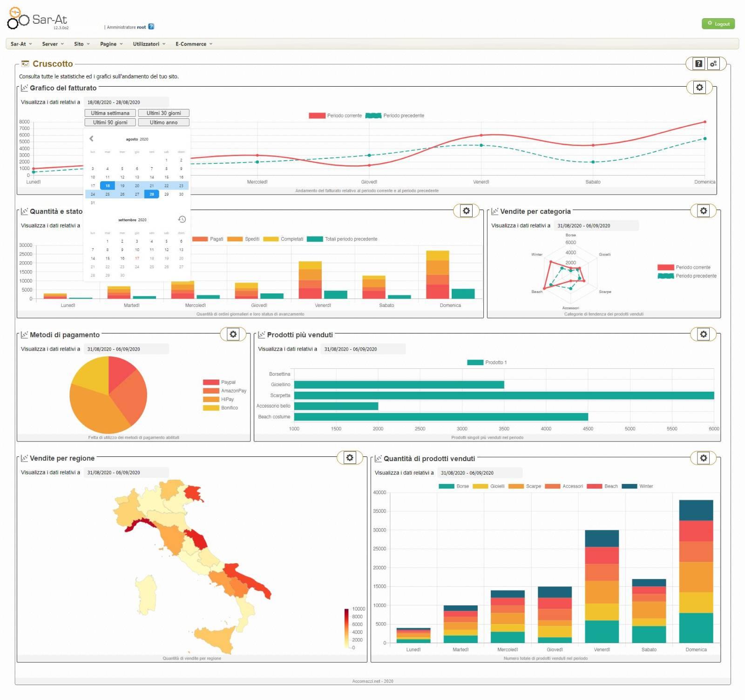Expand the E-Commerce dropdown menu
This screenshot has height=700, width=745.
194,44
